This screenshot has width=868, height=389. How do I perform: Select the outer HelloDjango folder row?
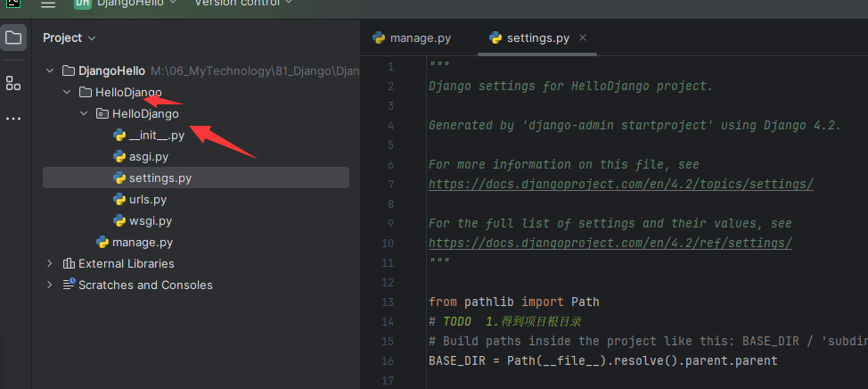pos(128,92)
